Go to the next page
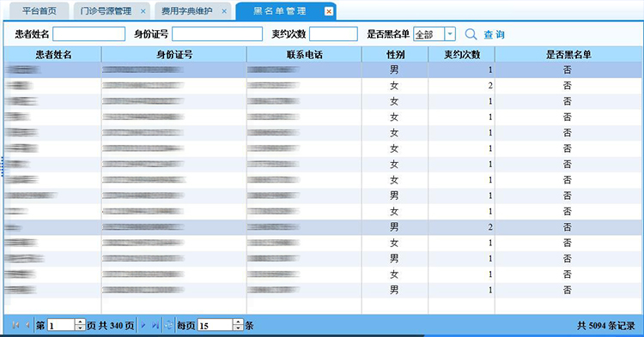Viewport: 644px width, 337px height. pos(143,325)
